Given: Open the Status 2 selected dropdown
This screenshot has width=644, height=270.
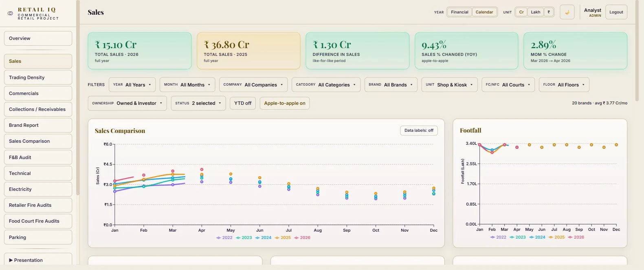Looking at the screenshot, I should point(198,103).
